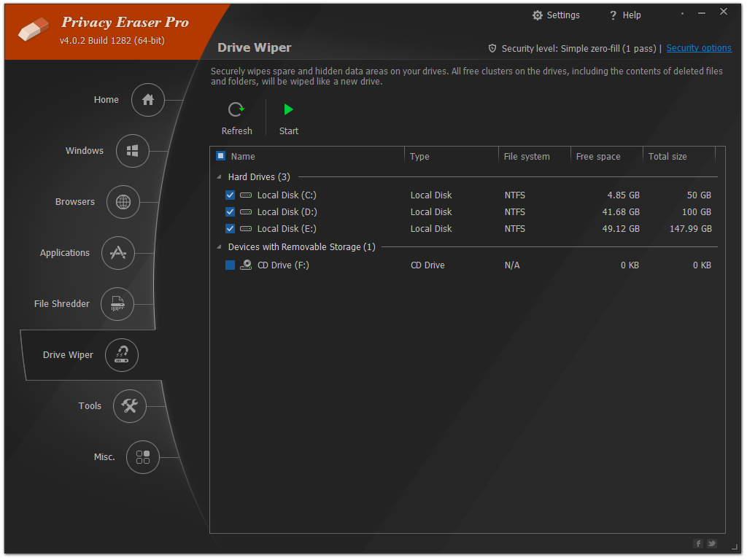This screenshot has width=747, height=560.
Task: Click the Misc. grid icon
Action: tap(143, 457)
